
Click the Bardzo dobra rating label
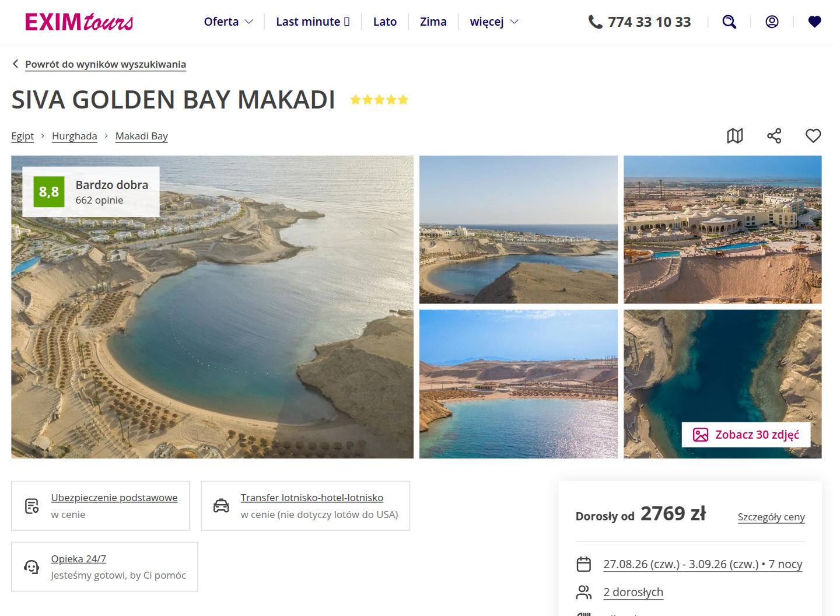pos(112,185)
